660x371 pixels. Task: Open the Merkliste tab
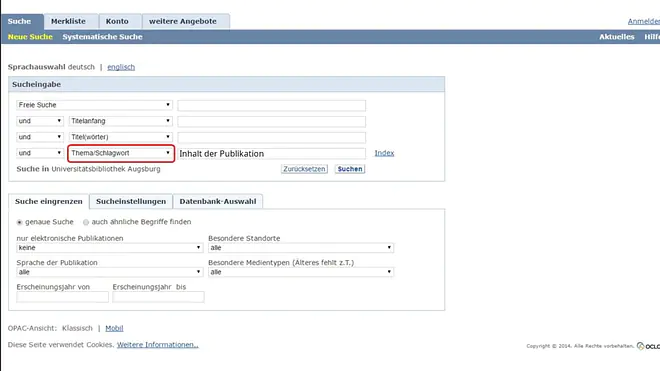(x=71, y=21)
